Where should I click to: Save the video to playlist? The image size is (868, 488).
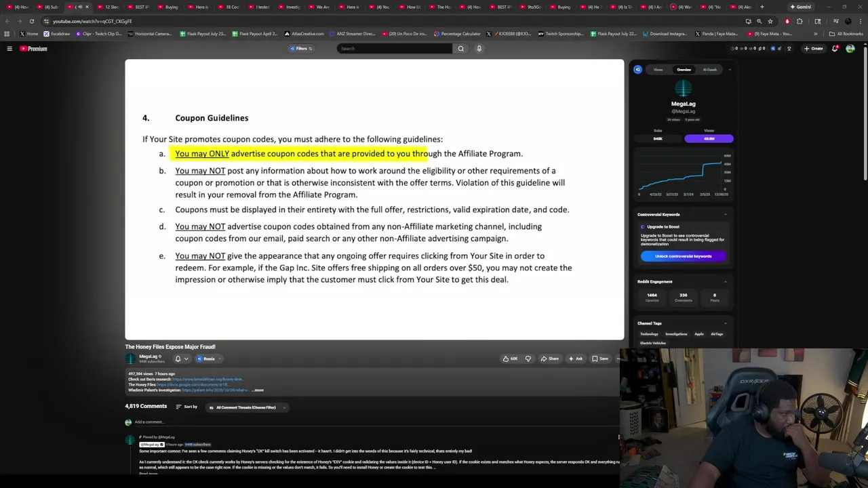click(x=600, y=359)
